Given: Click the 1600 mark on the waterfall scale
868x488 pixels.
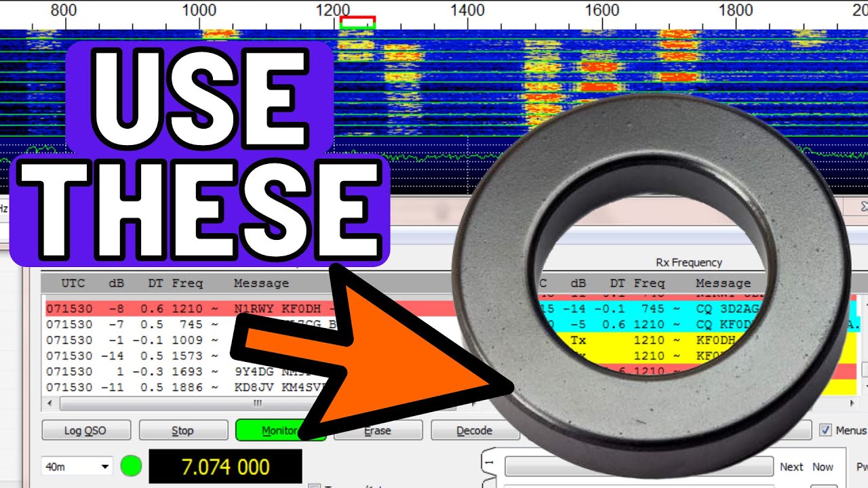Looking at the screenshot, I should pyautogui.click(x=602, y=10).
